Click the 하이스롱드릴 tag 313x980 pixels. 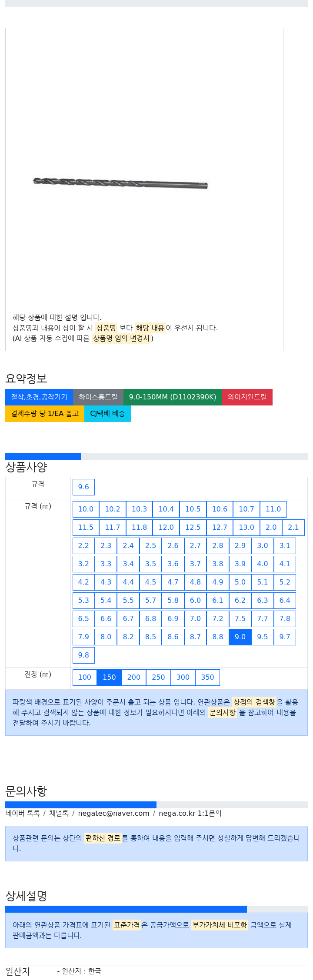tap(98, 397)
